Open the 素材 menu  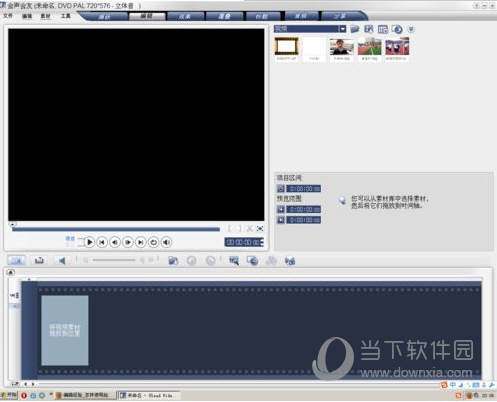pos(45,16)
